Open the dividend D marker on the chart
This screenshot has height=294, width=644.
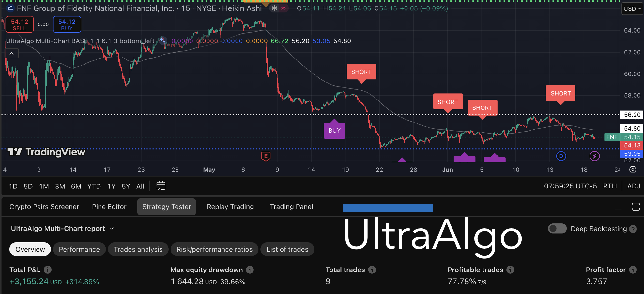point(561,156)
